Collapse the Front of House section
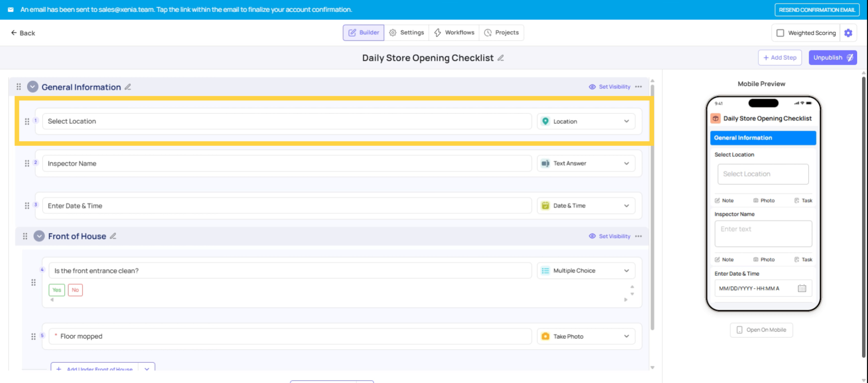 39,236
